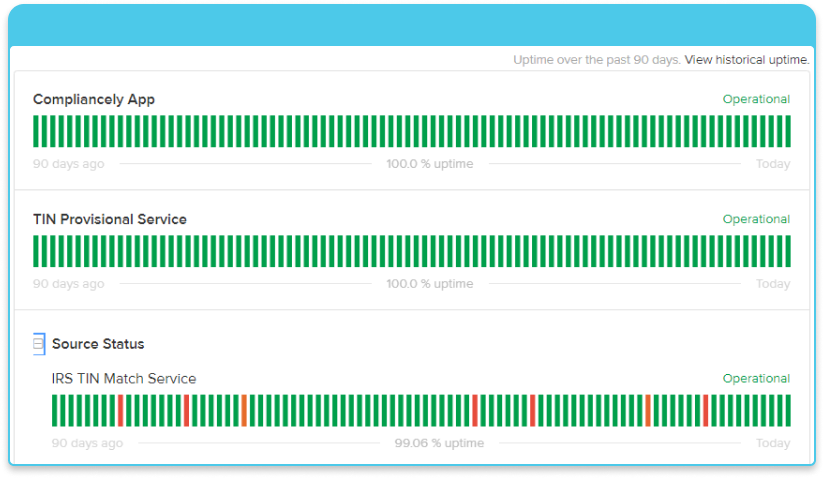
Task: Click Operational status for Compliancely App
Action: pyautogui.click(x=756, y=100)
